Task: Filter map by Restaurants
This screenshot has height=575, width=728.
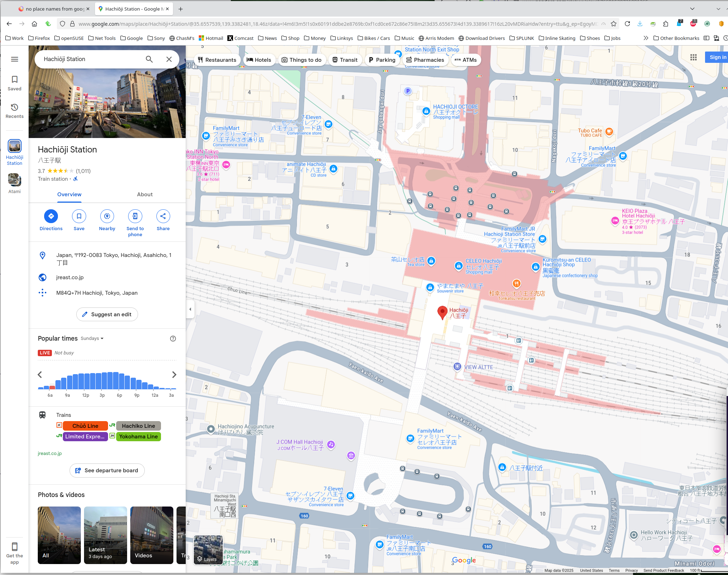Action: pos(217,60)
